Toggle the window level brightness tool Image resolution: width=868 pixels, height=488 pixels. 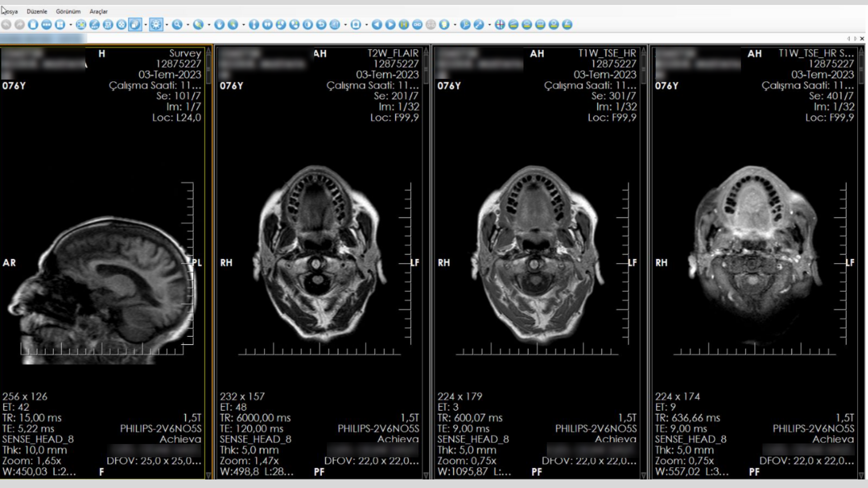tap(156, 24)
